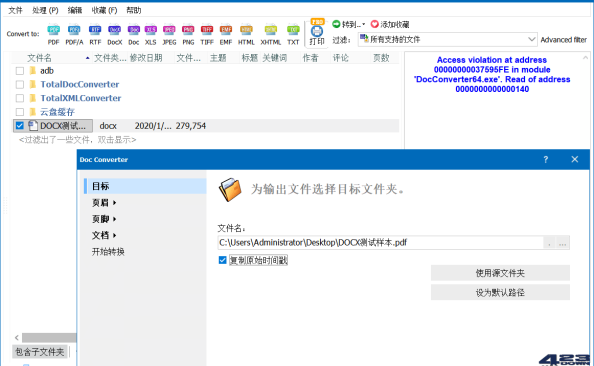Sort by 页数 column header
Screen dimensions: 594x366
click(x=381, y=58)
